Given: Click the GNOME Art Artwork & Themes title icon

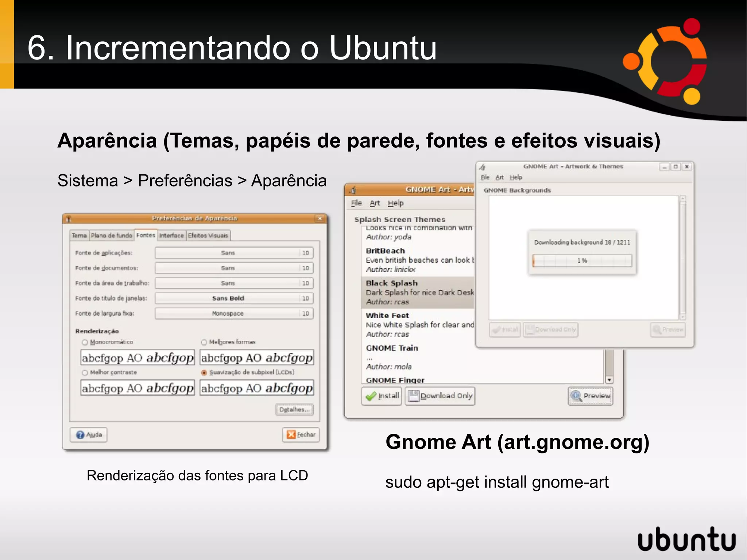Looking at the screenshot, I should coord(482,167).
